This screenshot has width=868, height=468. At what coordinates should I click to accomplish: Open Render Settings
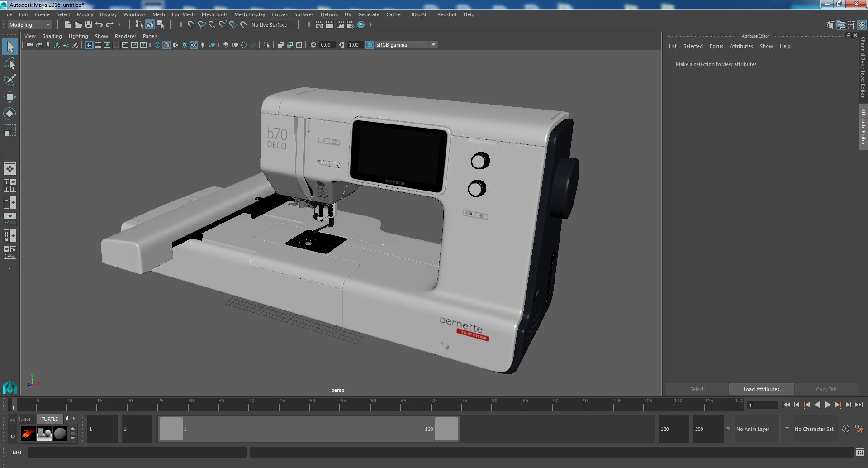point(351,24)
